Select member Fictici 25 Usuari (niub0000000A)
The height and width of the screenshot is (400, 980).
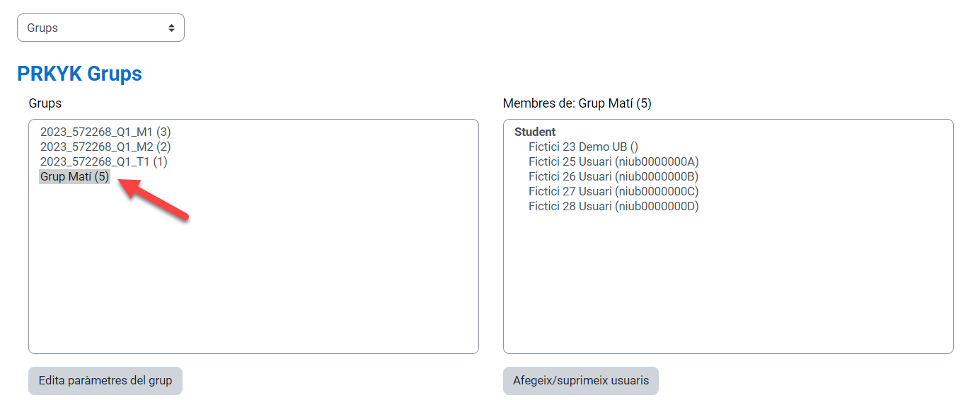tap(613, 161)
